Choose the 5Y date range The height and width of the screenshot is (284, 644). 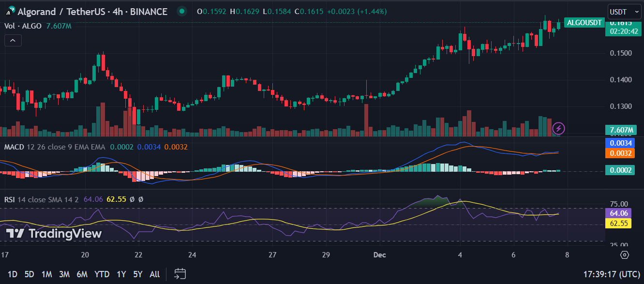coord(137,274)
